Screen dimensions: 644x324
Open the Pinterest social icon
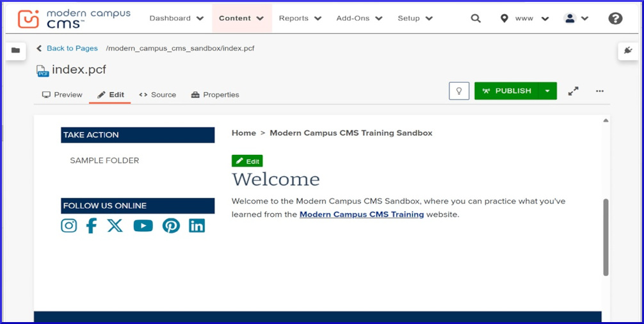tap(171, 225)
